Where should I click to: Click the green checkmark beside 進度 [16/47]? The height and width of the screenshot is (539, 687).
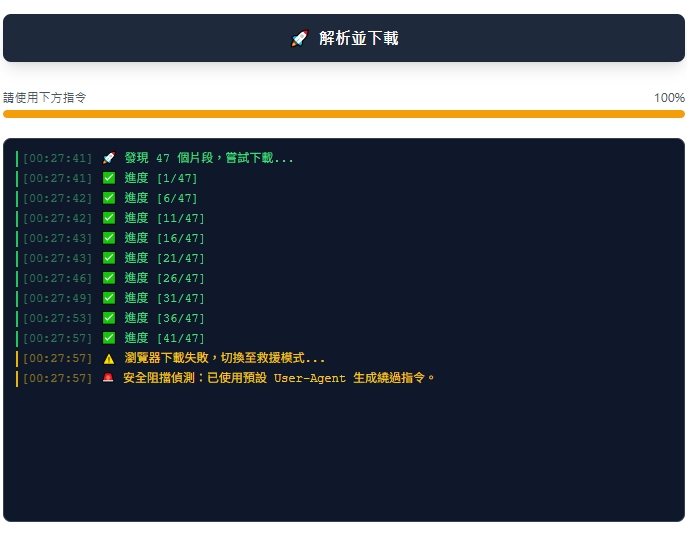pyautogui.click(x=109, y=238)
